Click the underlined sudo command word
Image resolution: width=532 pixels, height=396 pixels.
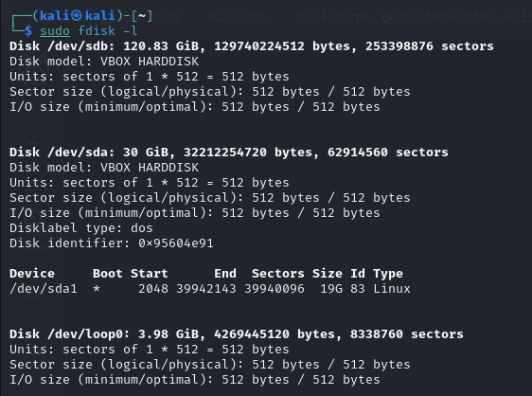55,31
